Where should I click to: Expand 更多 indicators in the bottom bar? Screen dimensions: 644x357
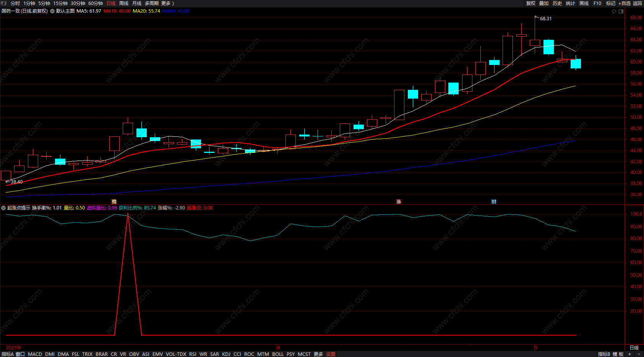pyautogui.click(x=318, y=354)
